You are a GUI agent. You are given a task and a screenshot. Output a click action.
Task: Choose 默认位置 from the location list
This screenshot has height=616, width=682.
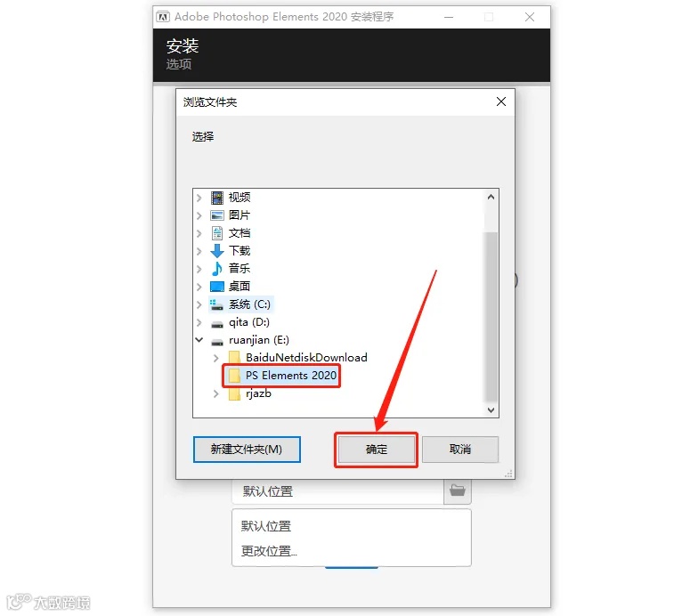tap(266, 526)
